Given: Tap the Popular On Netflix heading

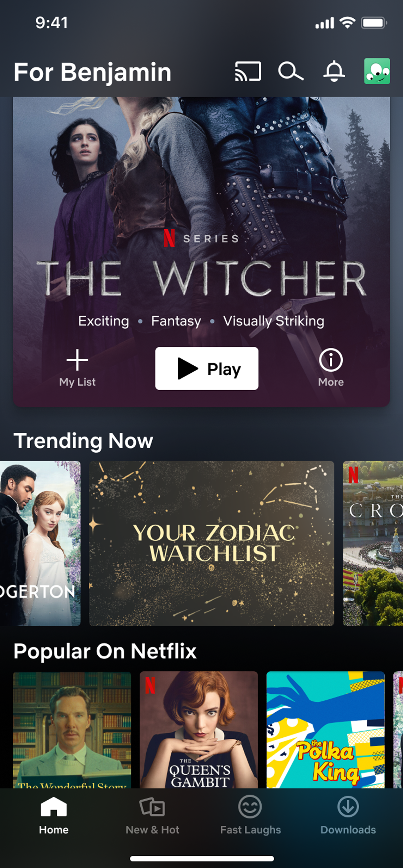Looking at the screenshot, I should click(105, 651).
